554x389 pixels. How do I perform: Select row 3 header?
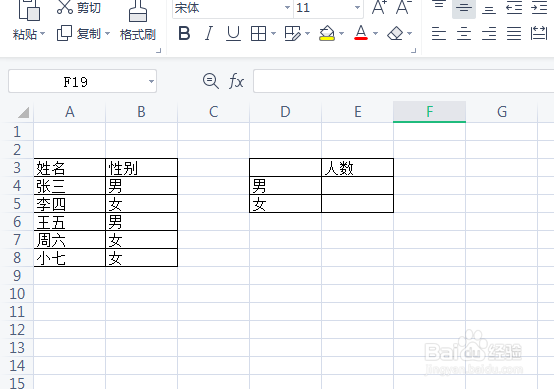[17, 167]
